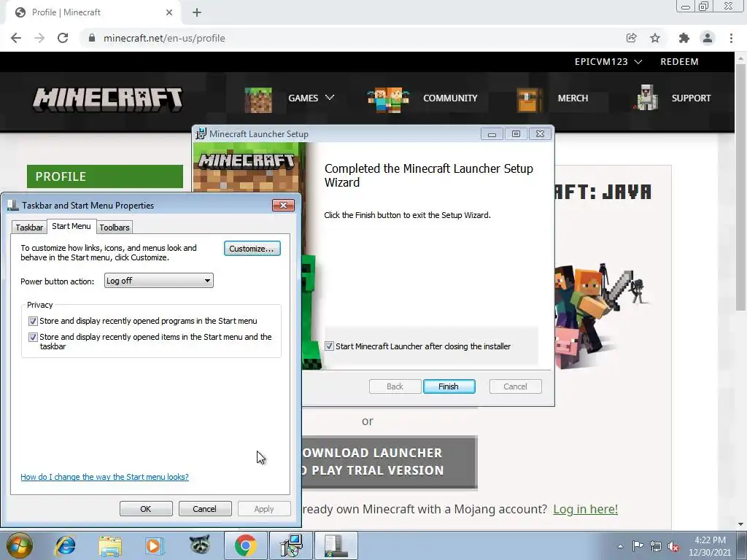Click the REDEEM link
Image resolution: width=747 pixels, height=560 pixels.
pyautogui.click(x=679, y=62)
